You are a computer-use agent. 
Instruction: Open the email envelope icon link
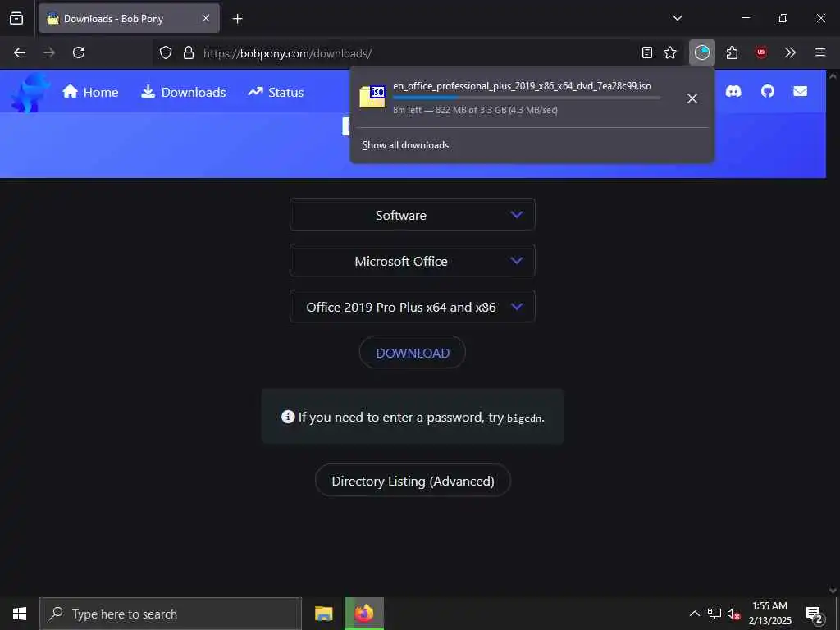pyautogui.click(x=801, y=92)
